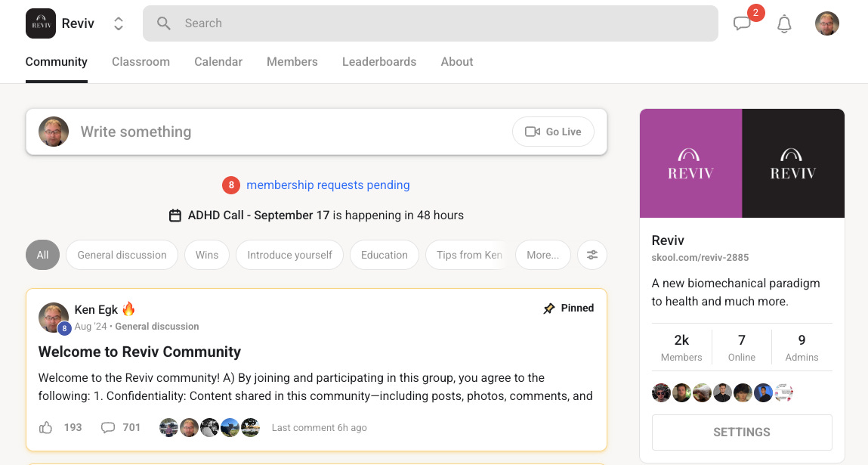Click first commenter avatar on post
Image resolution: width=868 pixels, height=465 pixels.
168,427
